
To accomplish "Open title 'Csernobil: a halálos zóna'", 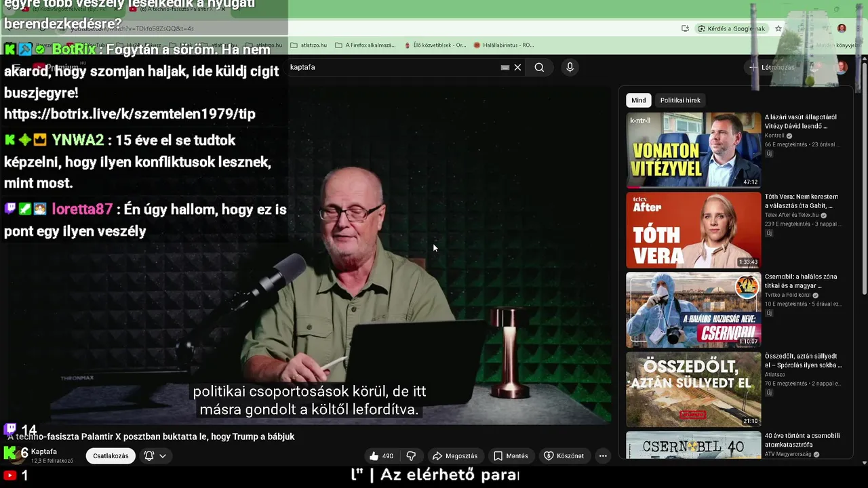I will (802, 281).
